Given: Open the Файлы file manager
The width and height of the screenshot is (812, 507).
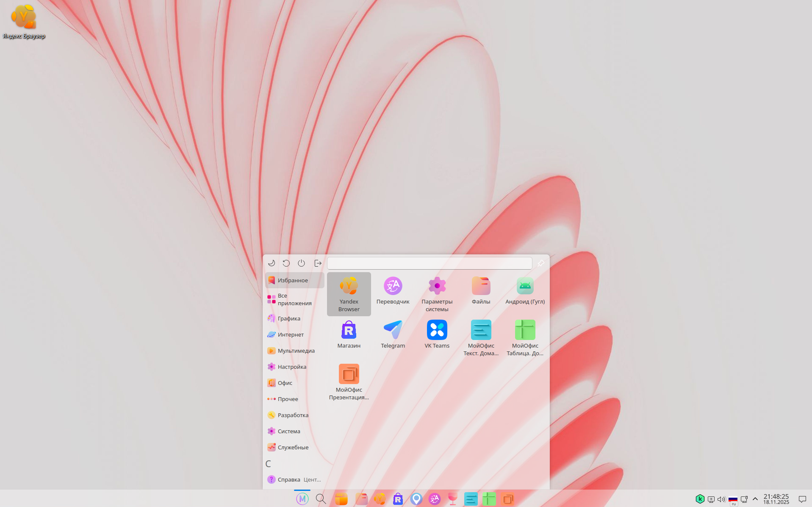Looking at the screenshot, I should 481,291.
